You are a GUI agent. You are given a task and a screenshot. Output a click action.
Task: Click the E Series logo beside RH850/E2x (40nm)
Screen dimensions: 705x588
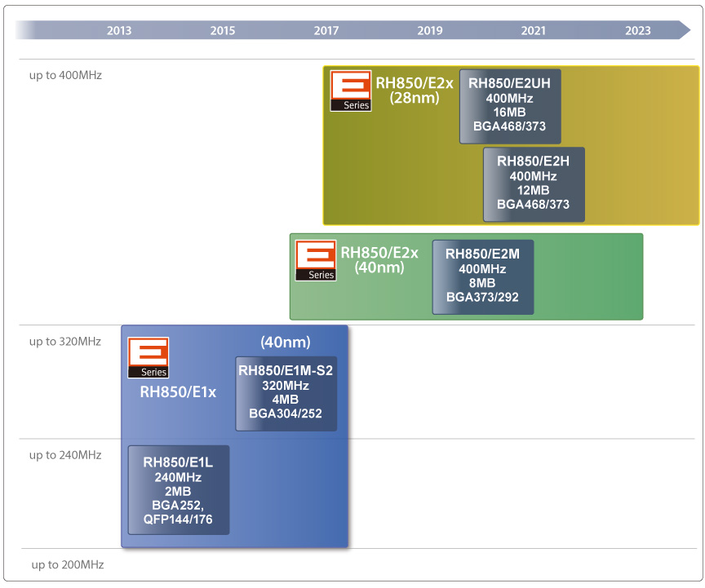(316, 261)
